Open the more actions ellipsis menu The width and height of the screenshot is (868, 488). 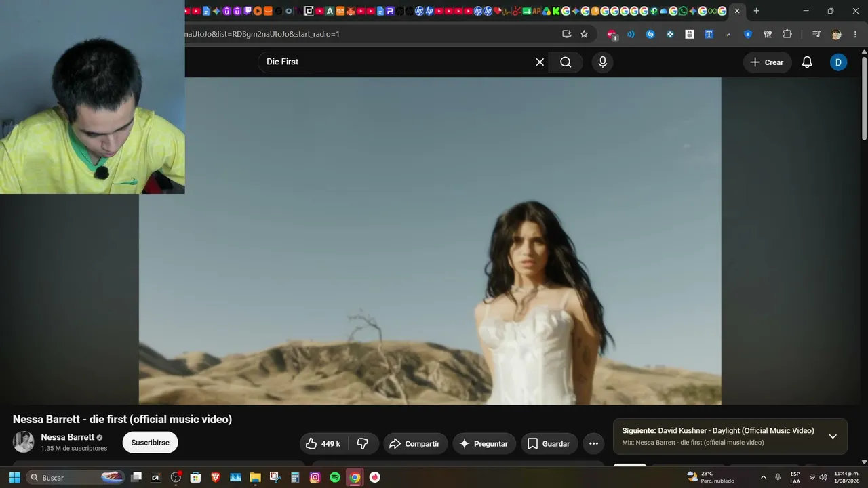[x=593, y=444]
